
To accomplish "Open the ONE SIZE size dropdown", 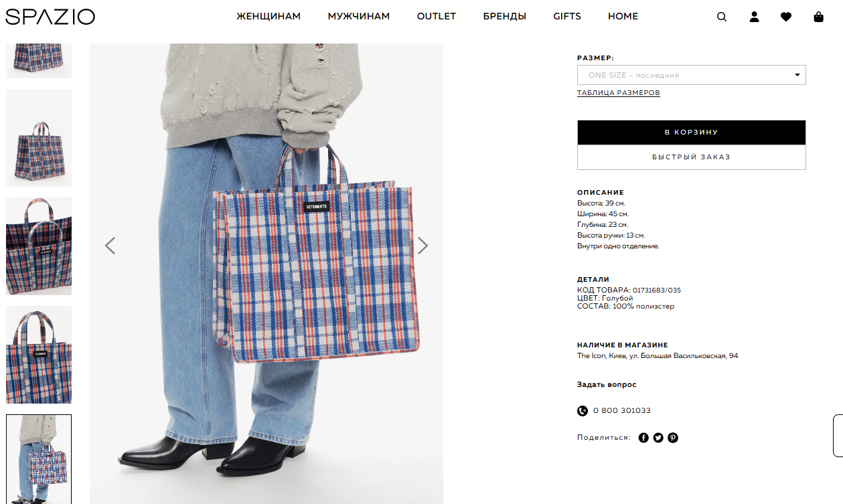I will pos(692,75).
